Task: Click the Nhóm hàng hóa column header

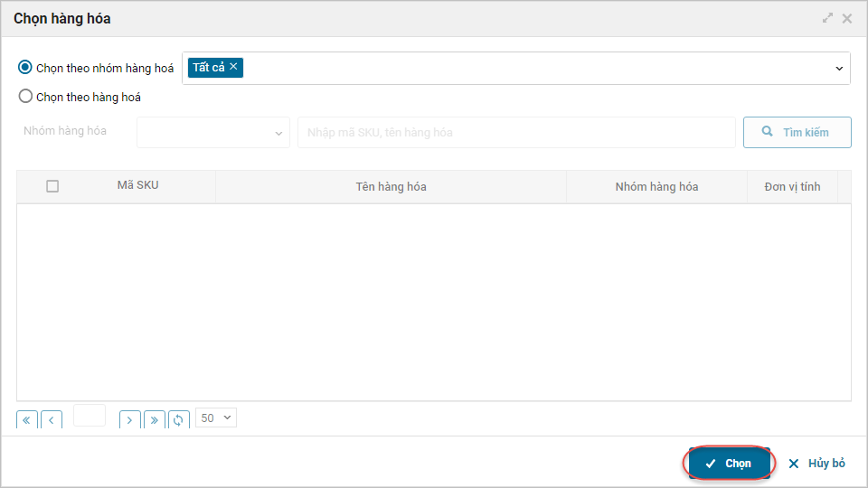Action: point(656,186)
